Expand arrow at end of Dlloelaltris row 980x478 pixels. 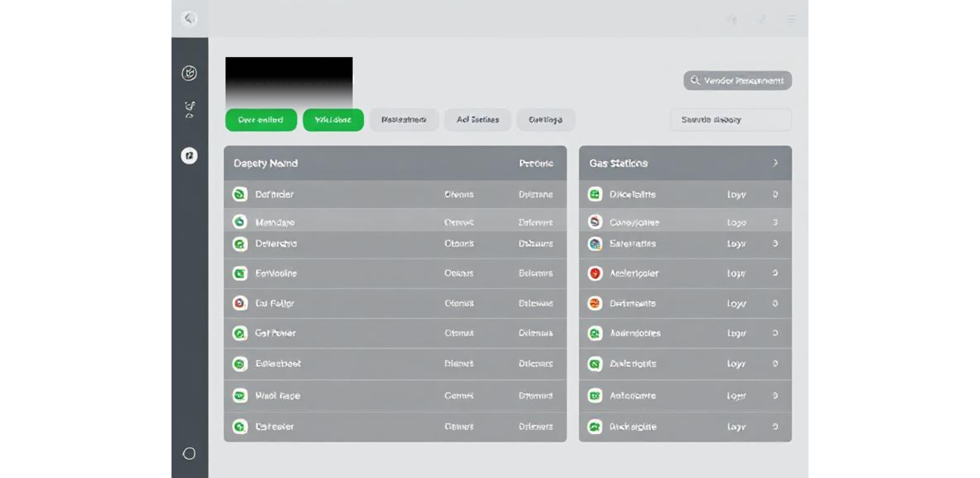775,194
